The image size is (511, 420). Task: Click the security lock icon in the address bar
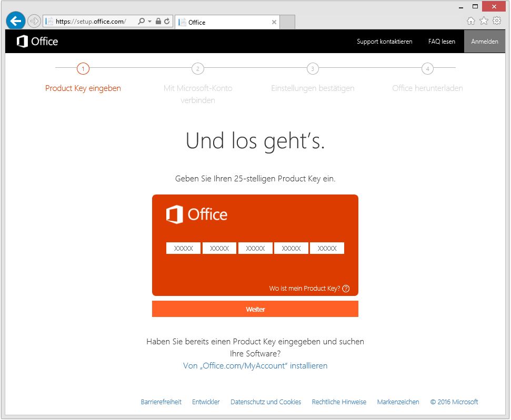pos(158,22)
